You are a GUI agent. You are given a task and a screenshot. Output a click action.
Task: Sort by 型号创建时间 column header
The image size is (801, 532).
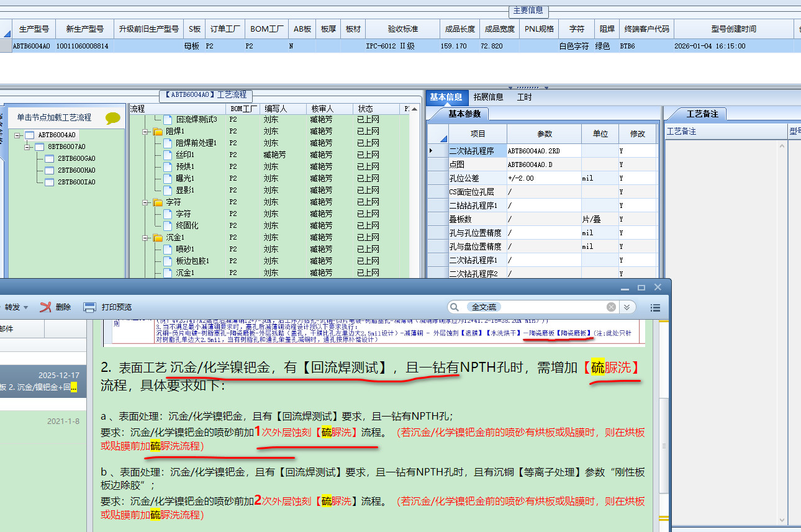733,29
